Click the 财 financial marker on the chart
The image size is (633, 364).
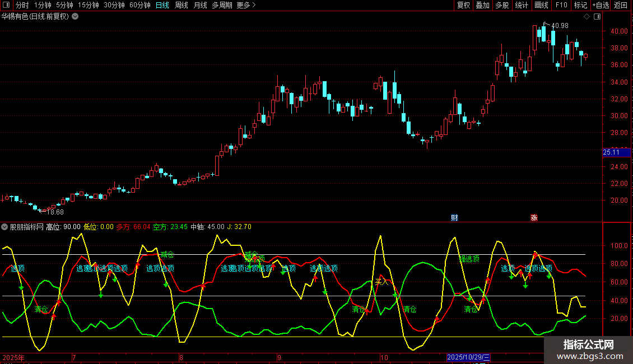pyautogui.click(x=454, y=218)
